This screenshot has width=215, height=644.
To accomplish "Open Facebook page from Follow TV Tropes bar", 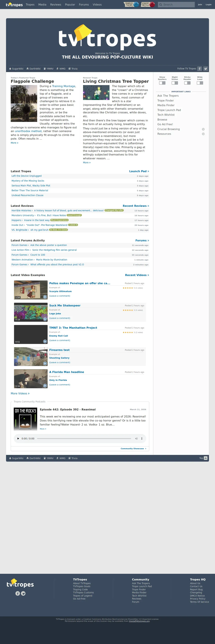I will (x=199, y=69).
